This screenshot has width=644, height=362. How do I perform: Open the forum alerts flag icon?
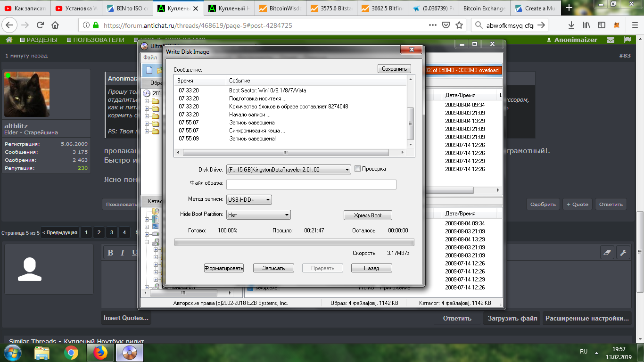coord(627,40)
